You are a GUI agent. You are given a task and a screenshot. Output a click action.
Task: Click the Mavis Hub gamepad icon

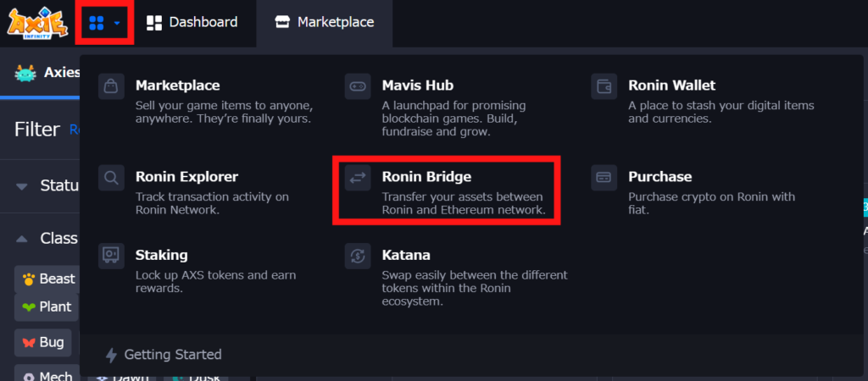coord(358,86)
